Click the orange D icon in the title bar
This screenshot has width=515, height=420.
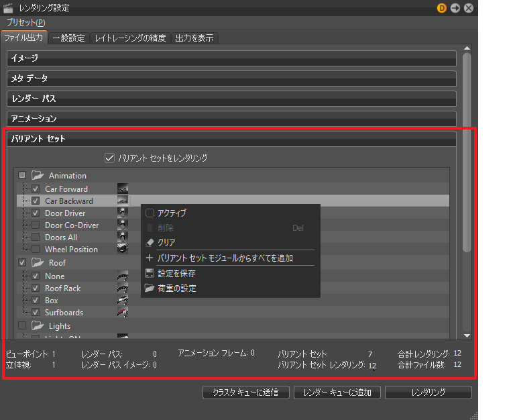[442, 8]
